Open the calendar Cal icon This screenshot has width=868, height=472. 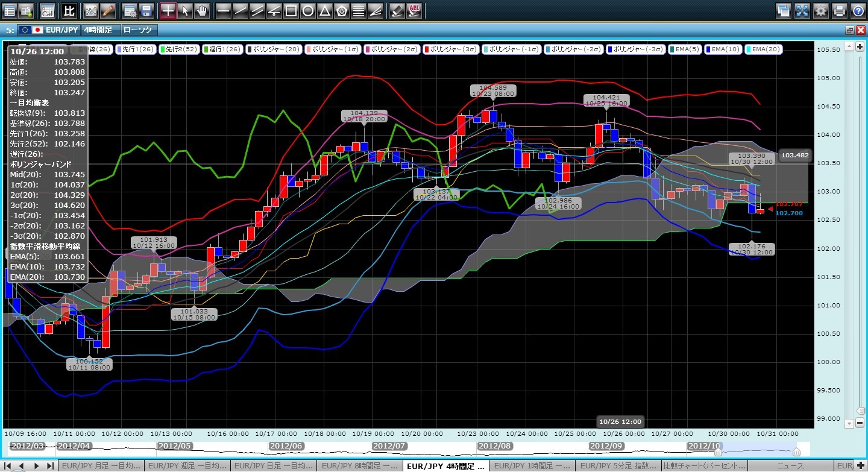[46, 10]
